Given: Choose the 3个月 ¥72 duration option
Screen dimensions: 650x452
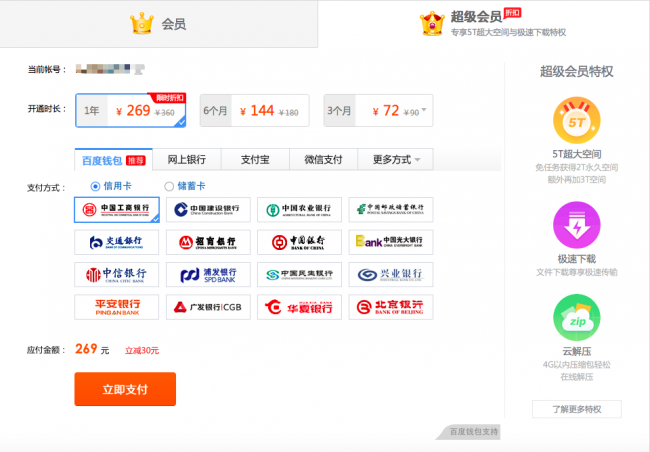Looking at the screenshot, I should (x=378, y=111).
